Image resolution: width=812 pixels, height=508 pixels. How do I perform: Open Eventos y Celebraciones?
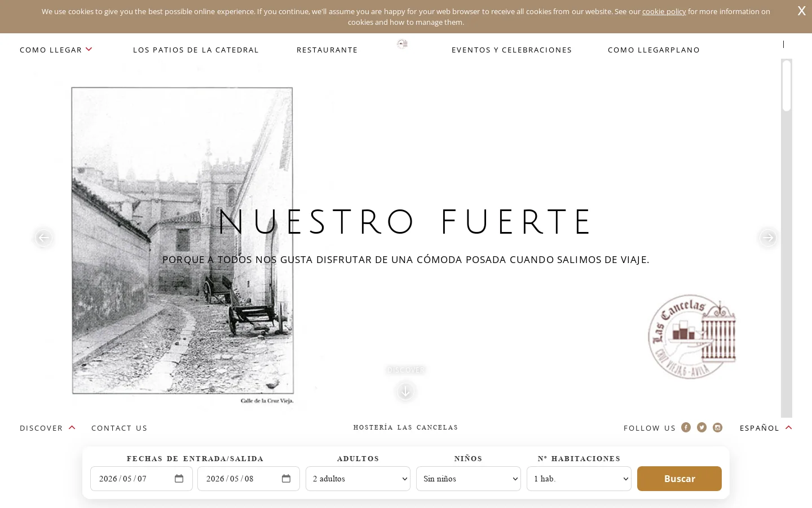[511, 50]
